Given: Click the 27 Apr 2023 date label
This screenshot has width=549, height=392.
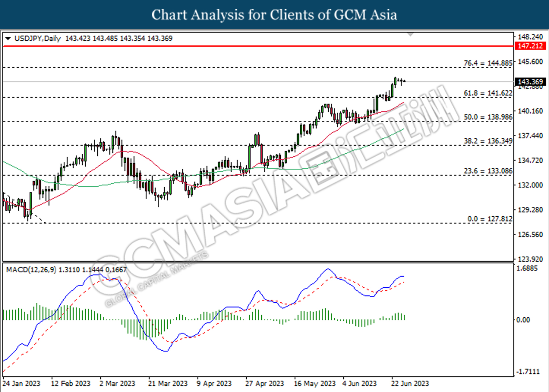Looking at the screenshot, I should point(265,384).
